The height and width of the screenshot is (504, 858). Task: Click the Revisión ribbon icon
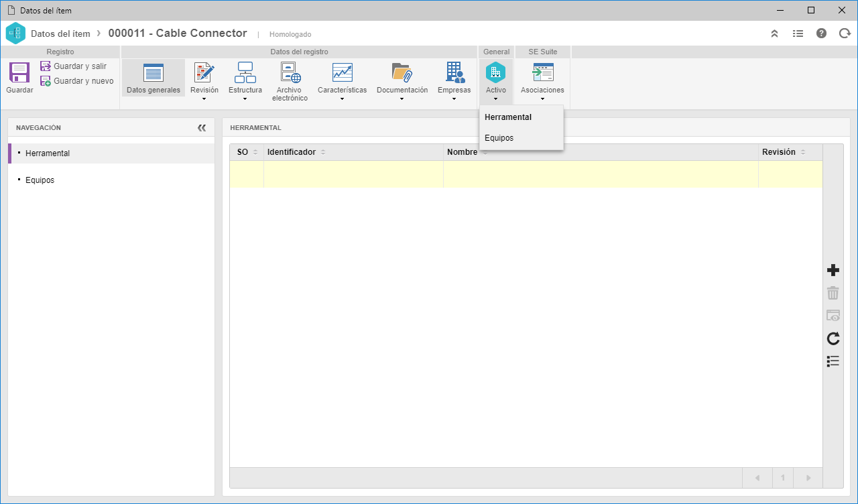click(204, 72)
